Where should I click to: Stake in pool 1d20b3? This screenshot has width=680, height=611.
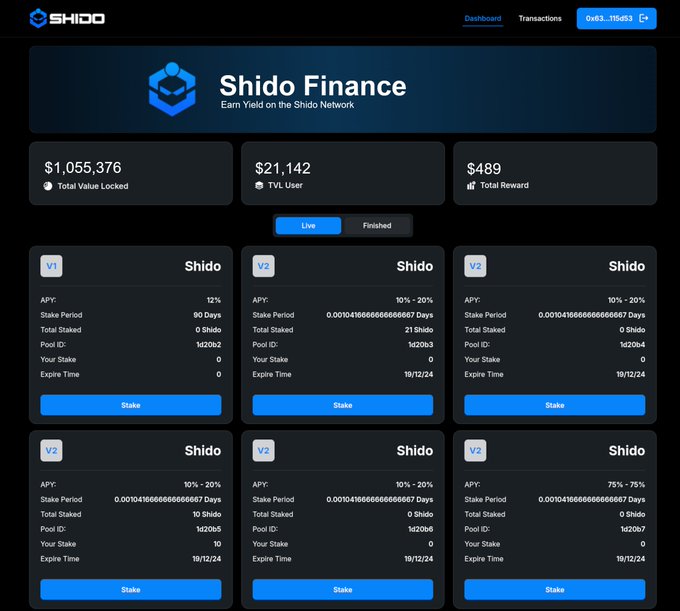click(343, 405)
